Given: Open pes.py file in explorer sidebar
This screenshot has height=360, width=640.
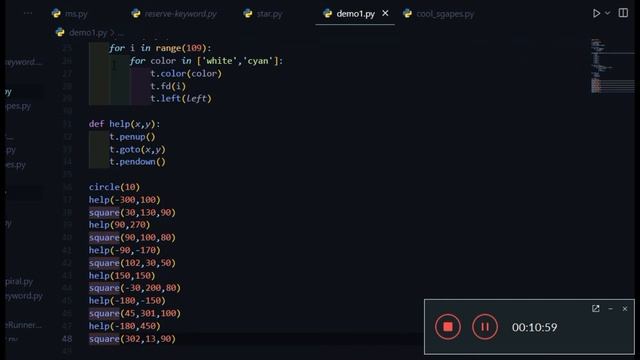Looking at the screenshot, I should [18, 106].
